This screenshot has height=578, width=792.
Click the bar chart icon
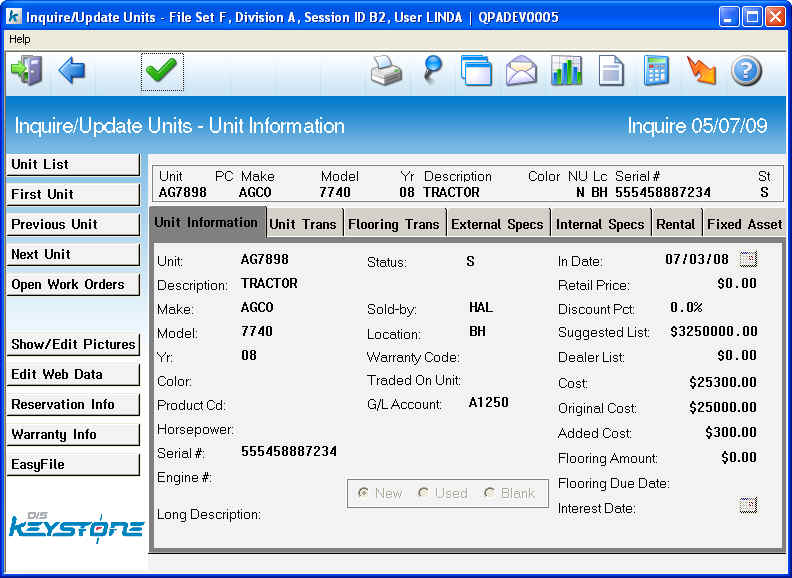[x=567, y=71]
